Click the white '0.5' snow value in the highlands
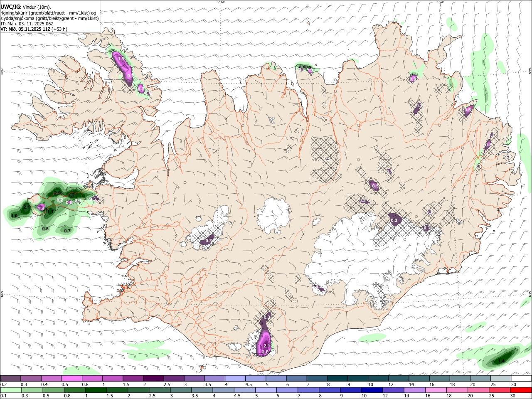Screen dimensions: 532x399 point(375,186)
